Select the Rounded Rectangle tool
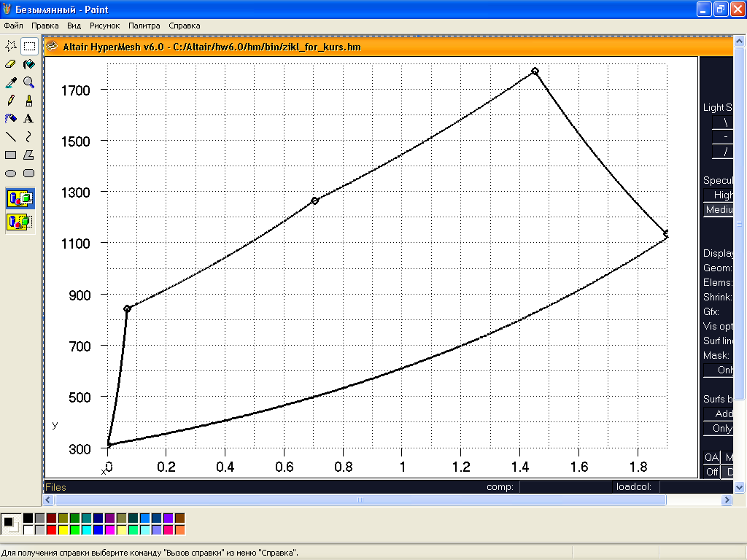This screenshot has height=560, width=747. (29, 174)
